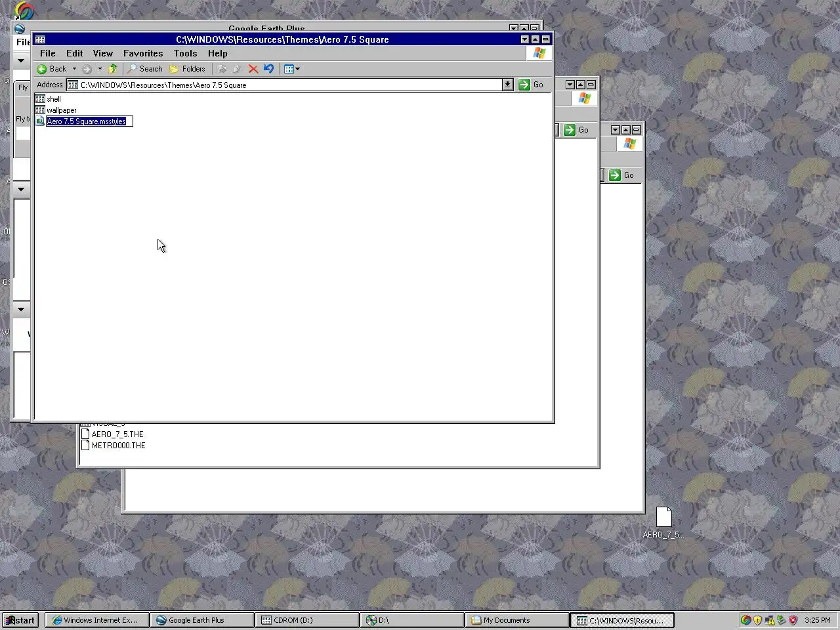The height and width of the screenshot is (630, 840).
Task: Open the File menu
Action: pos(48,53)
